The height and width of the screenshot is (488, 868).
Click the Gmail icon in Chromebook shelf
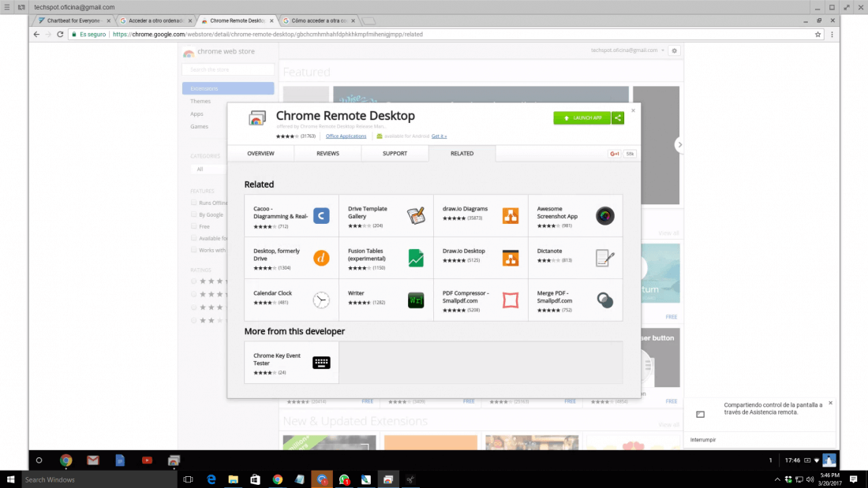[x=93, y=460]
